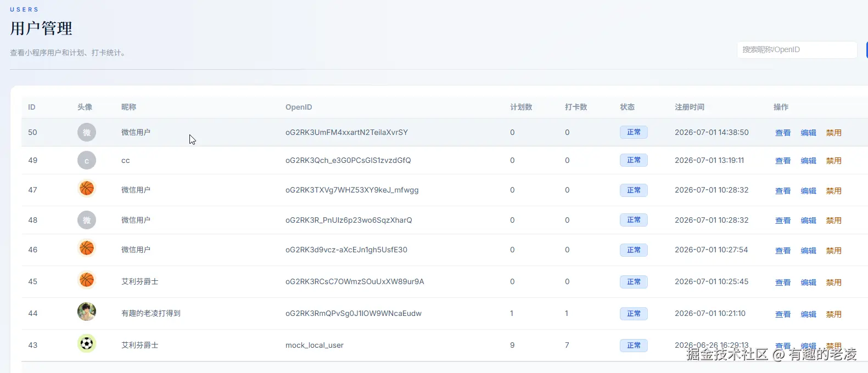The image size is (868, 373).
Task: View user 有趣的老凌打得到
Action: (783, 314)
